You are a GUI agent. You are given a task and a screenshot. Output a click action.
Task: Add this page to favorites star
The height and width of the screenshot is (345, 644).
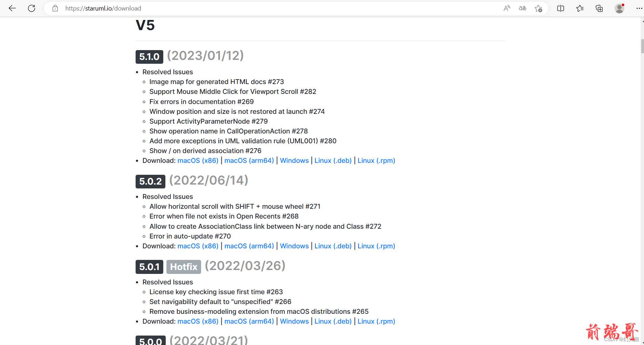[539, 8]
